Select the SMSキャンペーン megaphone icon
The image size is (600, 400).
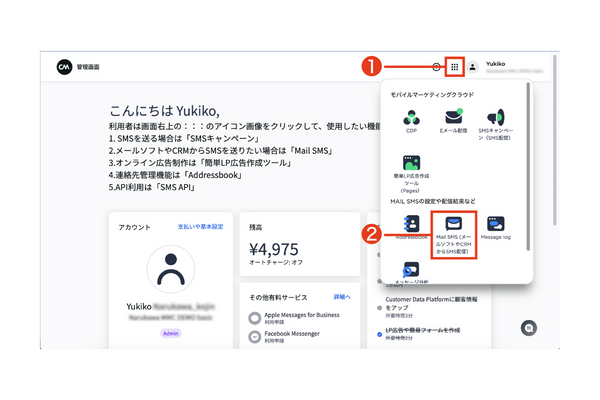coord(494,118)
